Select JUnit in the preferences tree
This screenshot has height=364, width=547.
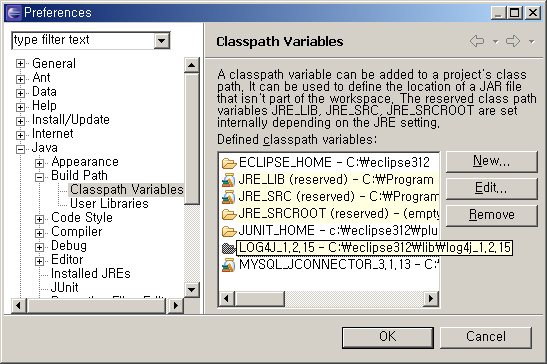[x=65, y=287]
